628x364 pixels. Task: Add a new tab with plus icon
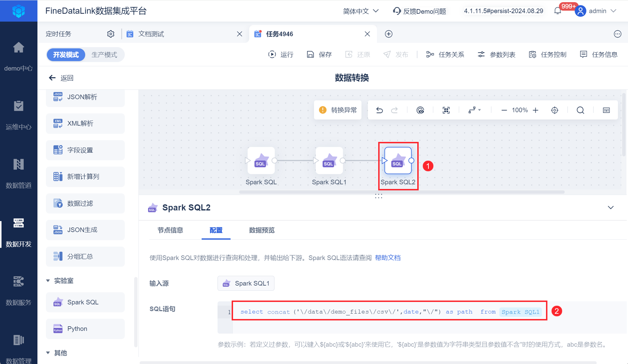tap(389, 34)
